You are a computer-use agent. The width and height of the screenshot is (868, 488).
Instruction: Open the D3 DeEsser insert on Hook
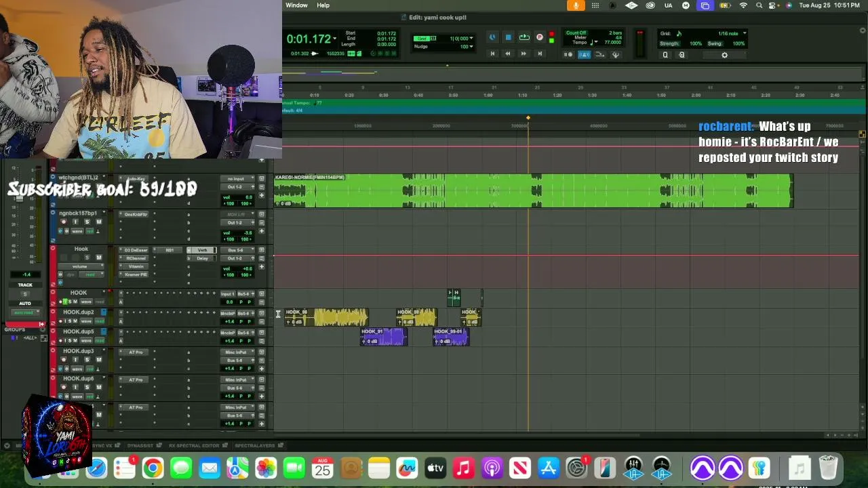(136, 250)
